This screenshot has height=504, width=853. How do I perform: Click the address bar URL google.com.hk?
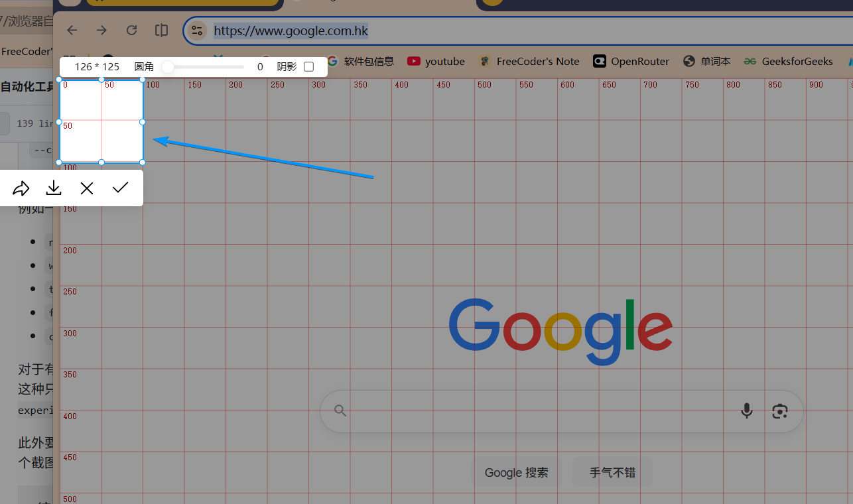(291, 31)
